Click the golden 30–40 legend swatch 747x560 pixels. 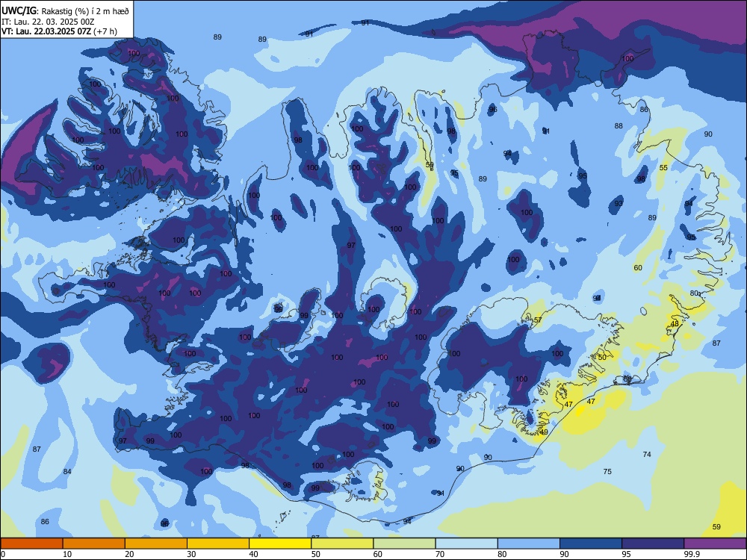[218, 544]
